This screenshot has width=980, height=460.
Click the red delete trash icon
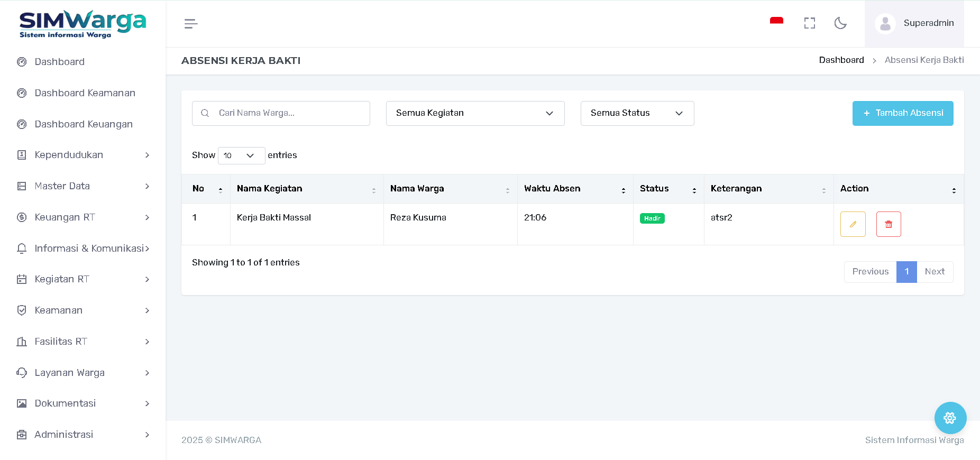(x=888, y=224)
